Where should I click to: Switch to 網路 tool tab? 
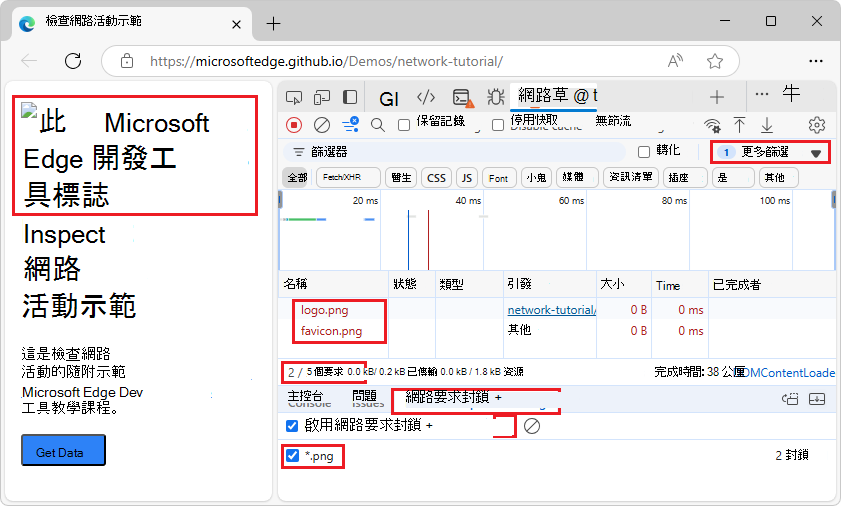click(x=553, y=96)
